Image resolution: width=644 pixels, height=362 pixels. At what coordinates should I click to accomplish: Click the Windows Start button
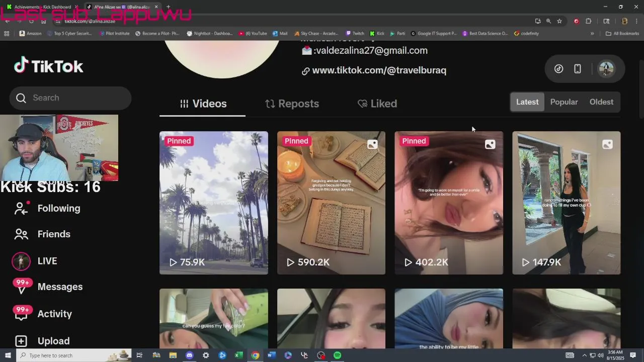(x=8, y=355)
